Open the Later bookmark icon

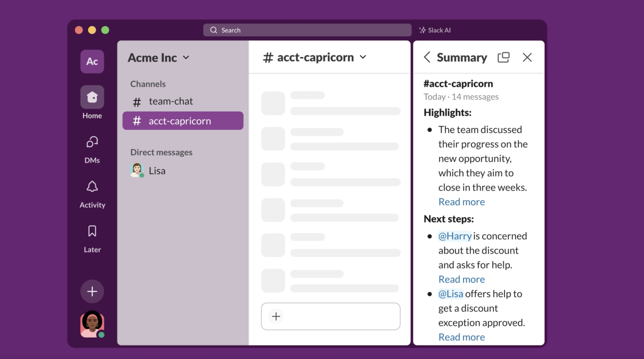coord(92,231)
